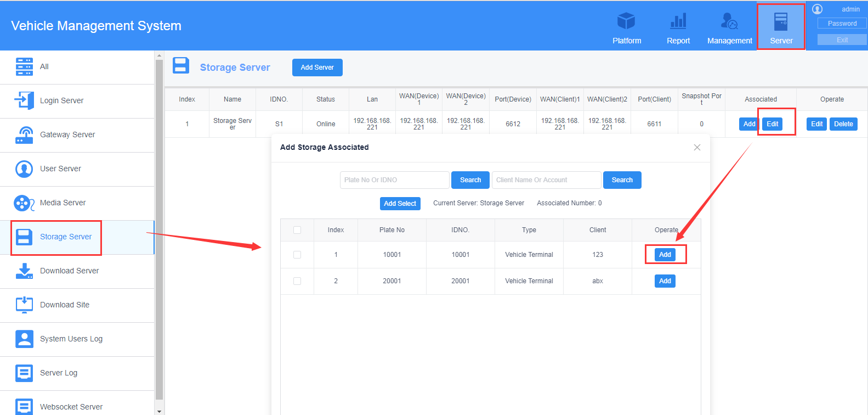Open the Login Server sidebar icon
Image resolution: width=868 pixels, height=415 pixels.
click(24, 100)
